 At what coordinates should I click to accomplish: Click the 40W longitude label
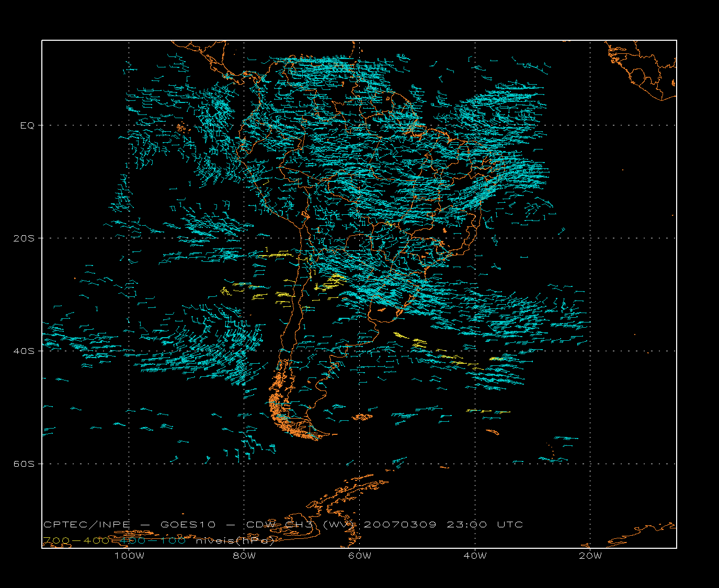pyautogui.click(x=475, y=556)
